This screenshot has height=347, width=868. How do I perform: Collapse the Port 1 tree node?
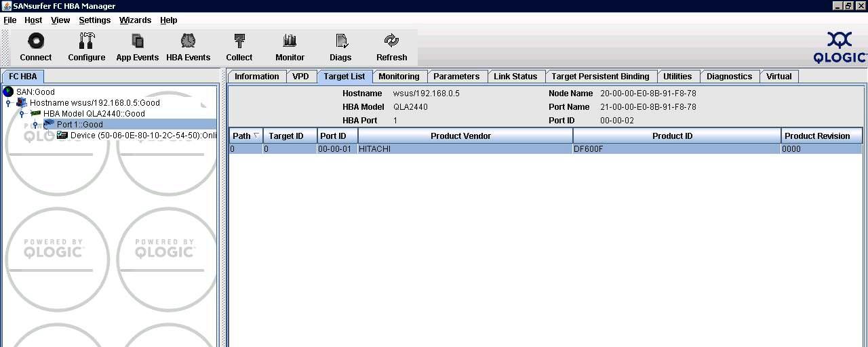(35, 125)
